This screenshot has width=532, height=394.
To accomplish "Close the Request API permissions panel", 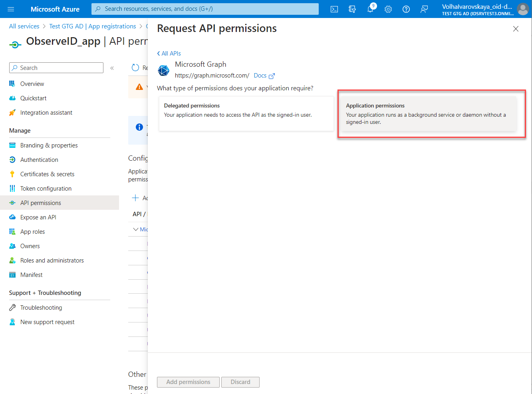I will (x=516, y=29).
